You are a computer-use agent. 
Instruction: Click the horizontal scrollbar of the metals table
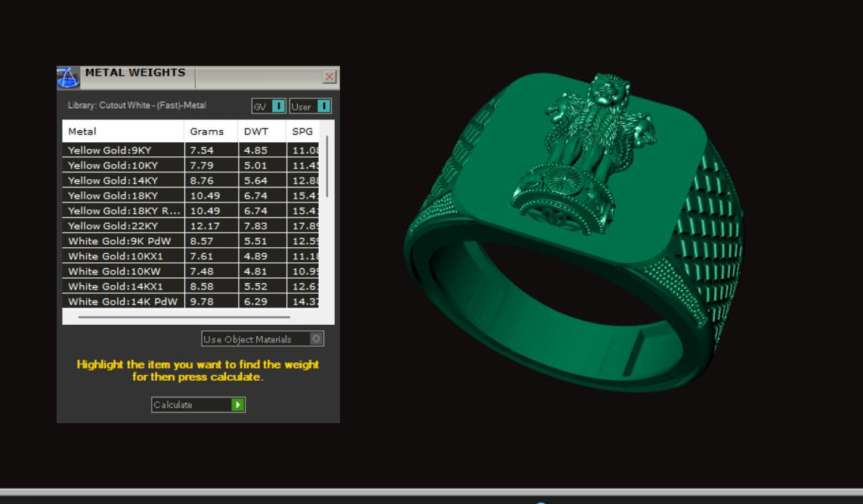coord(184,317)
